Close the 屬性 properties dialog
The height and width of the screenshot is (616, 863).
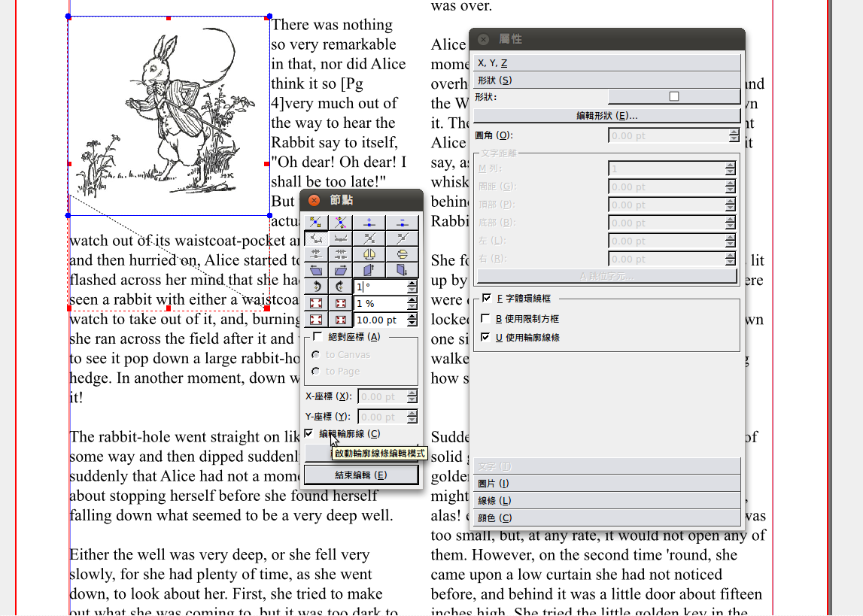[x=483, y=39]
